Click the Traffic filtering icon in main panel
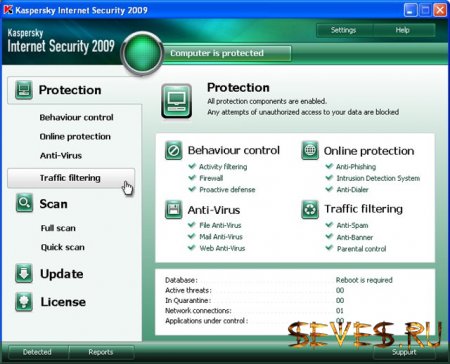Screen dimensions: 450x364 310,209
